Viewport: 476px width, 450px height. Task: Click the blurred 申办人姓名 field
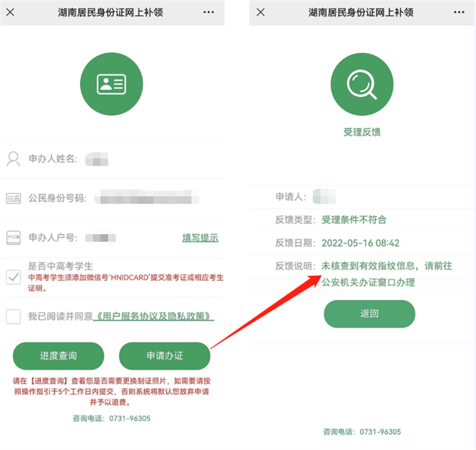pyautogui.click(x=97, y=159)
